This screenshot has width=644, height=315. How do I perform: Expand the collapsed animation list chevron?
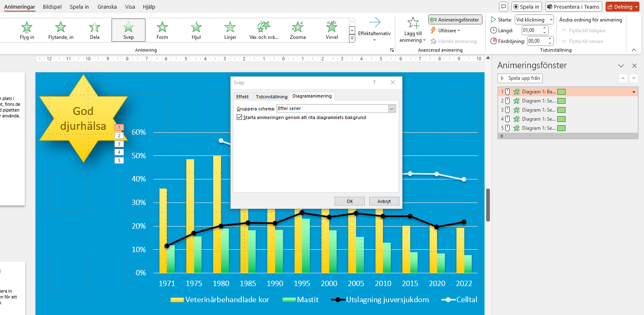(x=502, y=136)
